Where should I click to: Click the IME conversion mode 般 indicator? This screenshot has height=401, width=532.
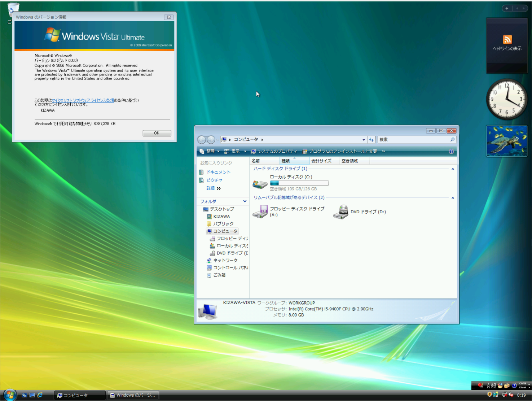point(494,386)
